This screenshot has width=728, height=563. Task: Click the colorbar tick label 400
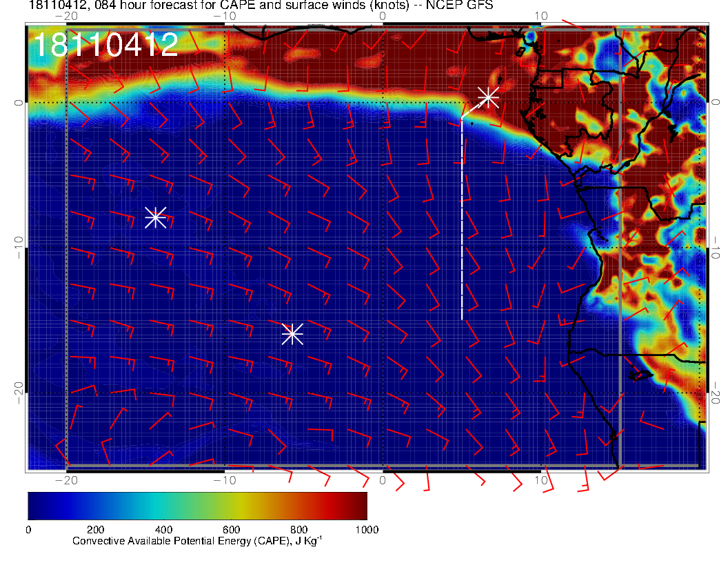tap(163, 530)
